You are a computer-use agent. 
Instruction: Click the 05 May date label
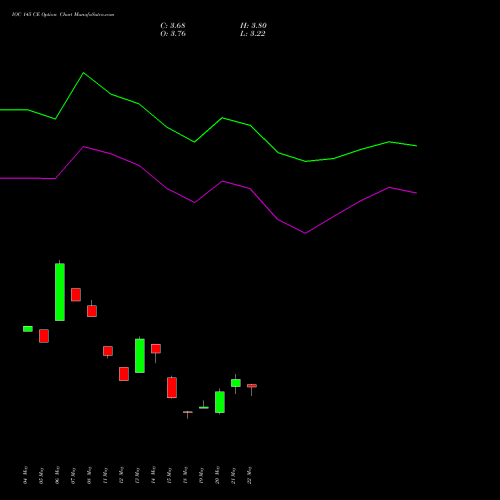click(42, 475)
